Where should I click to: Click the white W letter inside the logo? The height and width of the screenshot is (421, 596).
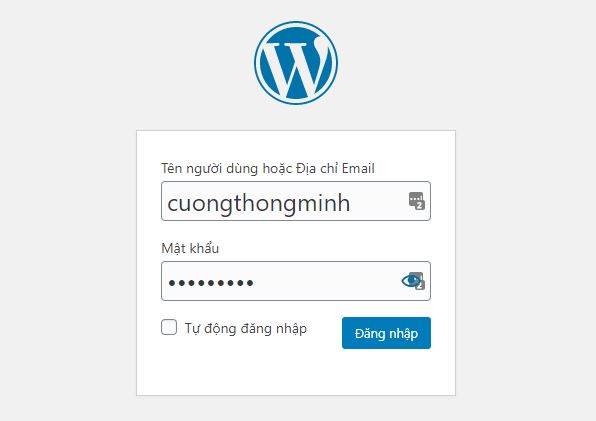(295, 65)
